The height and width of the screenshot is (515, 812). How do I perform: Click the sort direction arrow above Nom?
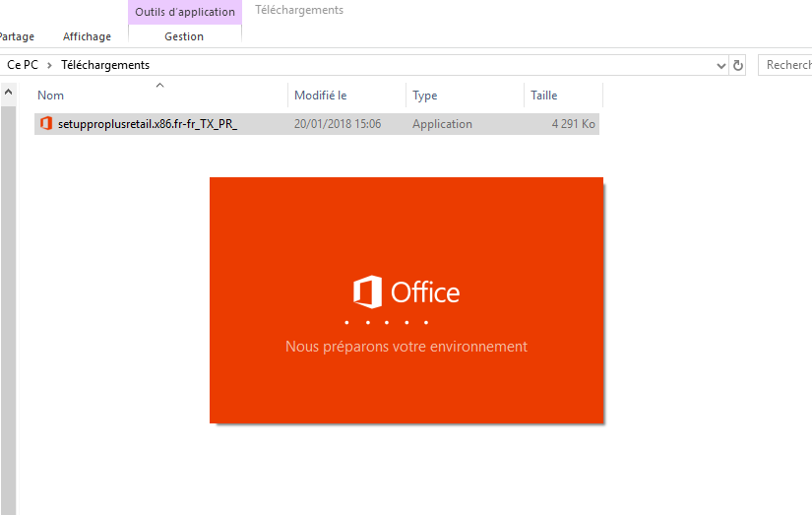pos(160,85)
